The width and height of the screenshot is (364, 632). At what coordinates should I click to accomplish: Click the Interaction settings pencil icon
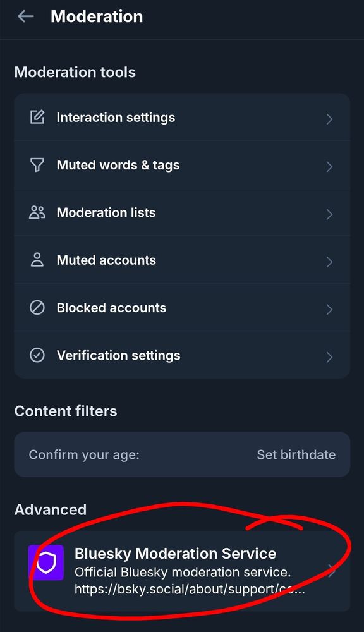(x=38, y=117)
